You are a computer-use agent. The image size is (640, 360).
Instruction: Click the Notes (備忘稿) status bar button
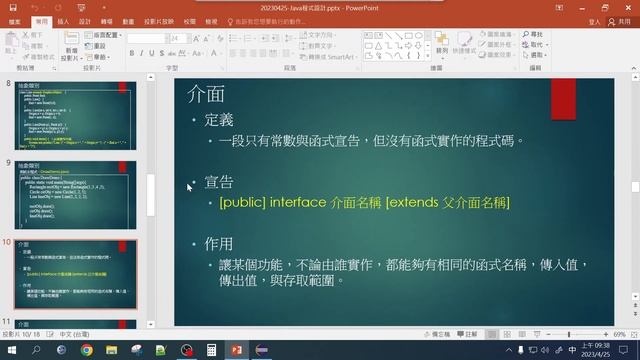(x=437, y=334)
